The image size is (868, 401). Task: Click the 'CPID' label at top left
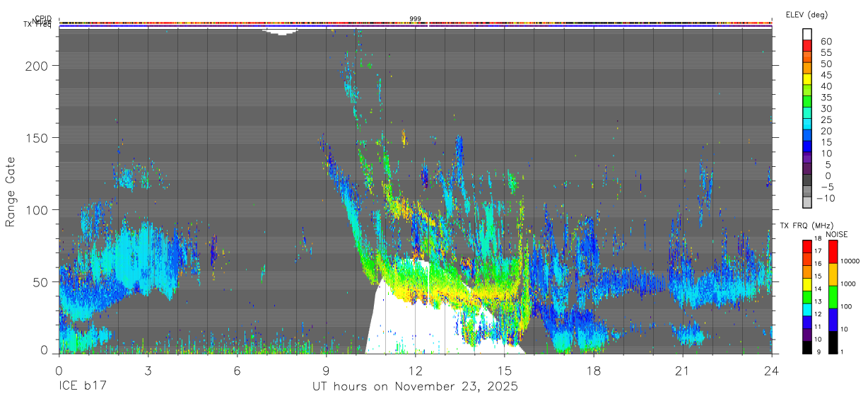click(43, 19)
